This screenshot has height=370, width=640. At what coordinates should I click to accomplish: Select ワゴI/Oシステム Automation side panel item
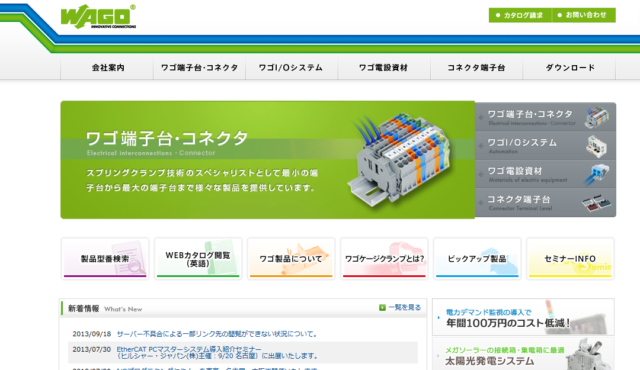(x=545, y=146)
